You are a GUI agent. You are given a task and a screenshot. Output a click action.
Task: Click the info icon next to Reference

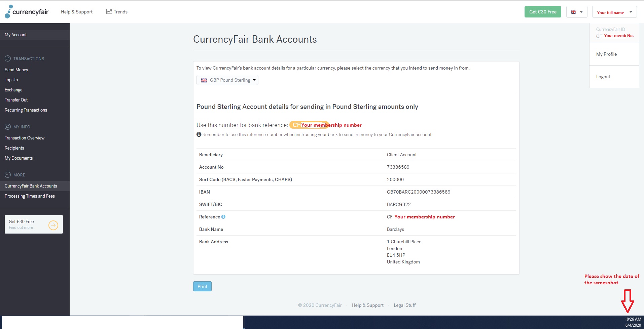tap(223, 217)
